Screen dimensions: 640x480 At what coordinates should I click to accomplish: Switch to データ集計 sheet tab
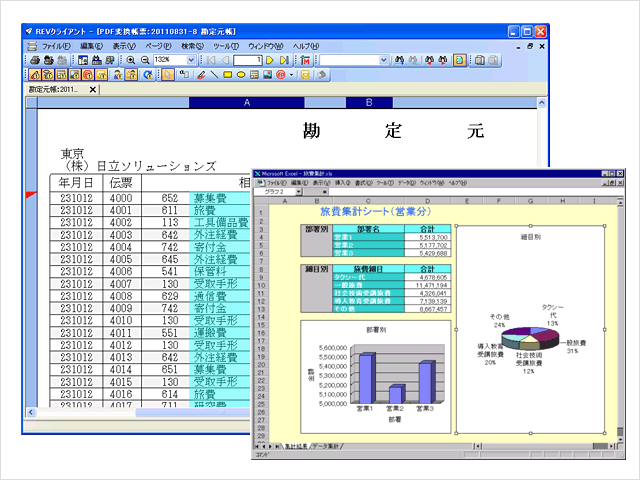pyautogui.click(x=326, y=444)
